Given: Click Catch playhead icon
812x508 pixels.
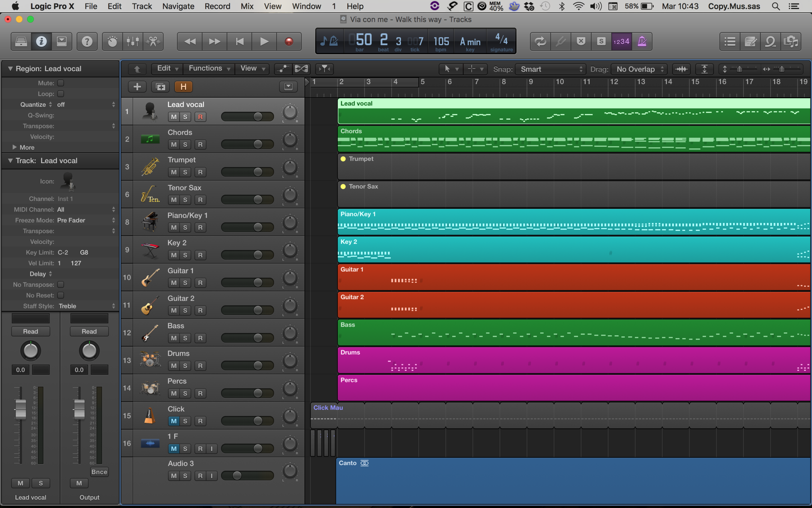Looking at the screenshot, I should 324,69.
